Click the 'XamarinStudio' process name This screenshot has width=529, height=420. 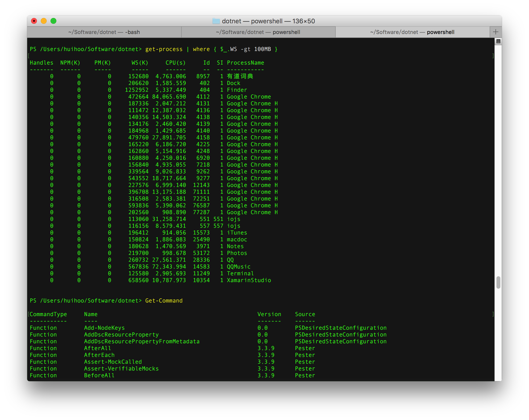click(248, 280)
